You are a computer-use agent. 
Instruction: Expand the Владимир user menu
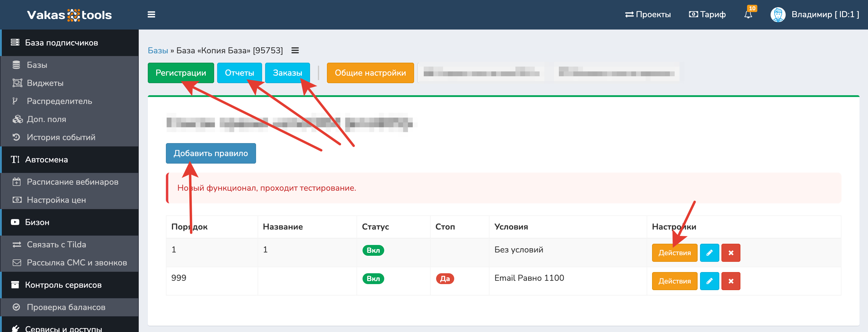click(x=825, y=14)
